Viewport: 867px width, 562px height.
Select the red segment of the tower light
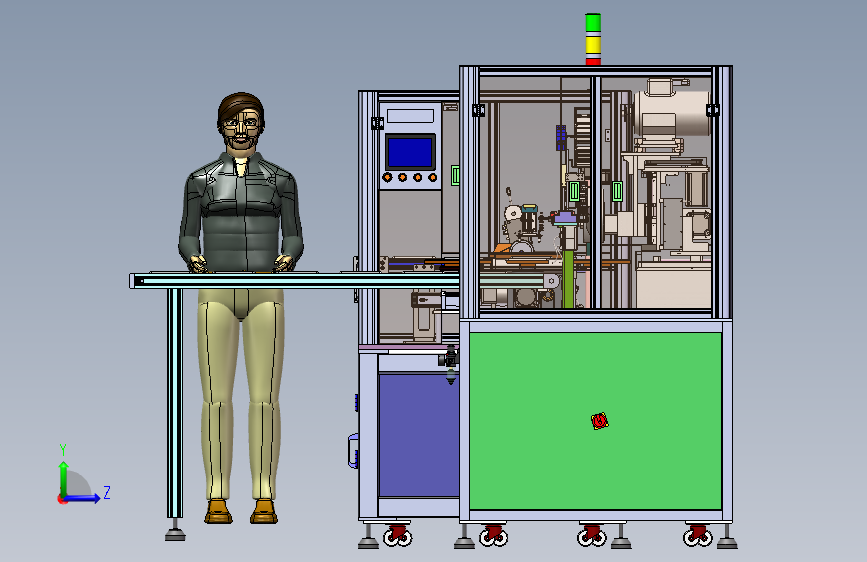point(593,60)
